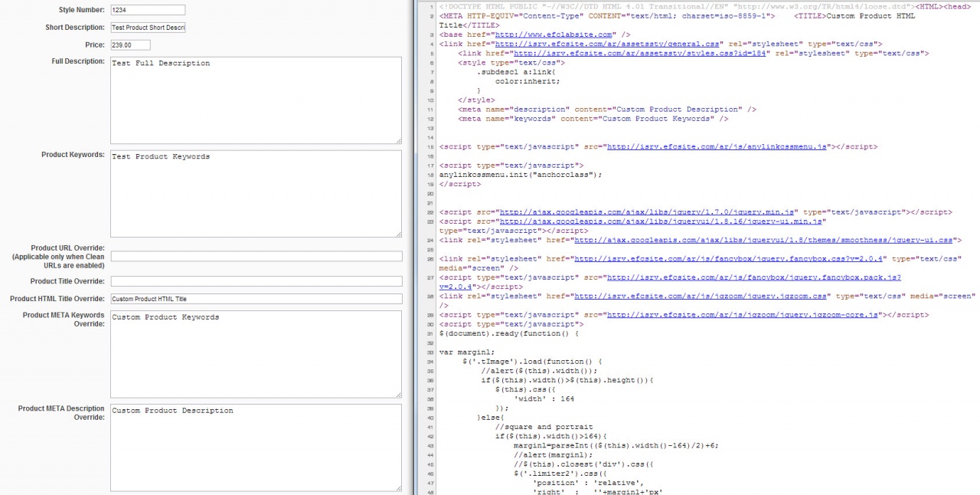Click inside the Product Keywords textarea

256,194
